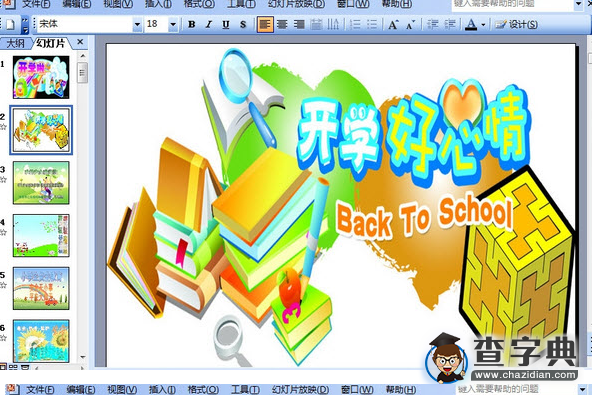Open help box dropdown in top window
Viewport: 592px width, 395px height.
pos(578,4)
